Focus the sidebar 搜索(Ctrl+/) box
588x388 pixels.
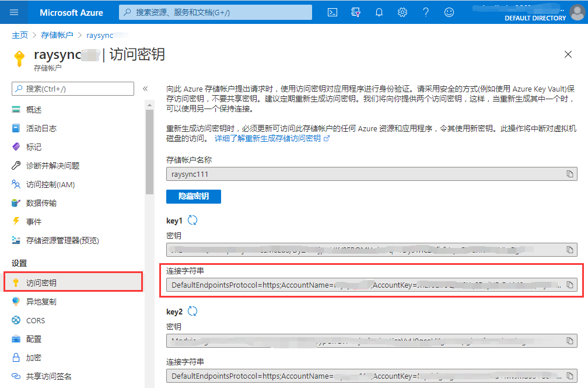(x=73, y=89)
